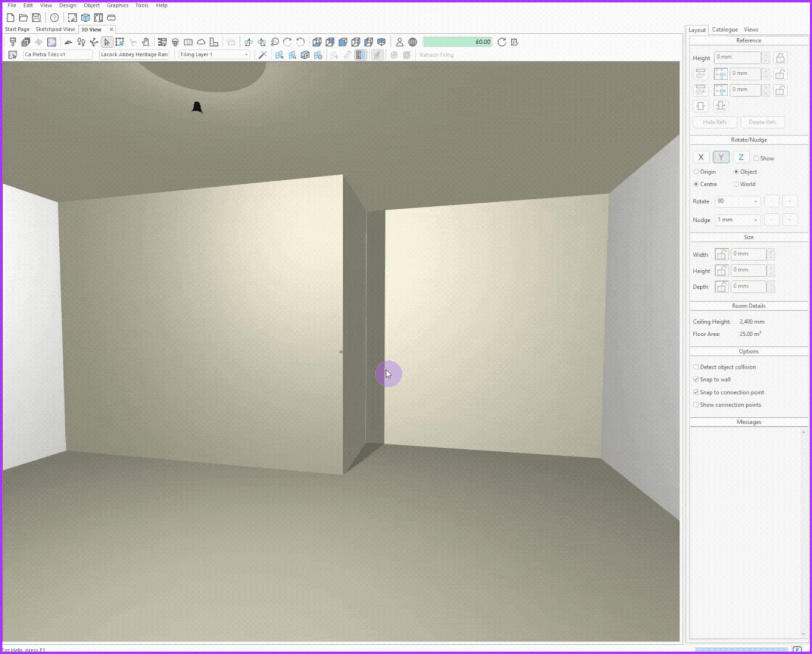Screen dimensions: 812x654
Task: Enable Detect object collision checkbox
Action: point(696,367)
